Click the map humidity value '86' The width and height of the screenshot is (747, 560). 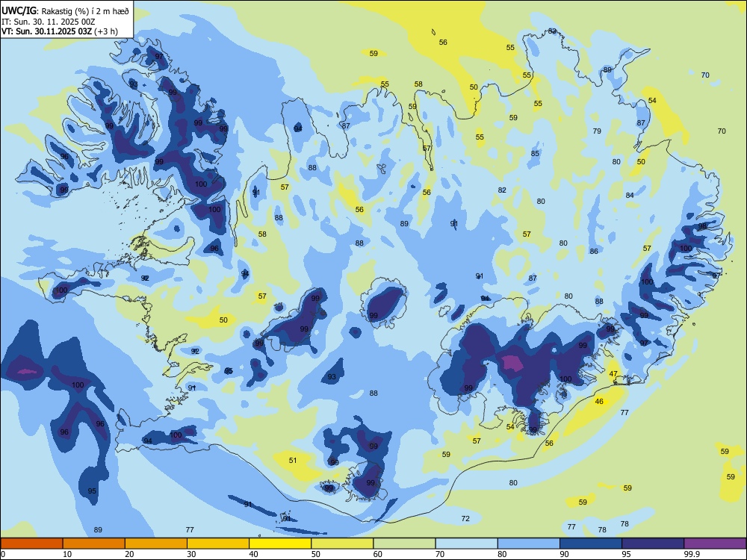coord(594,251)
